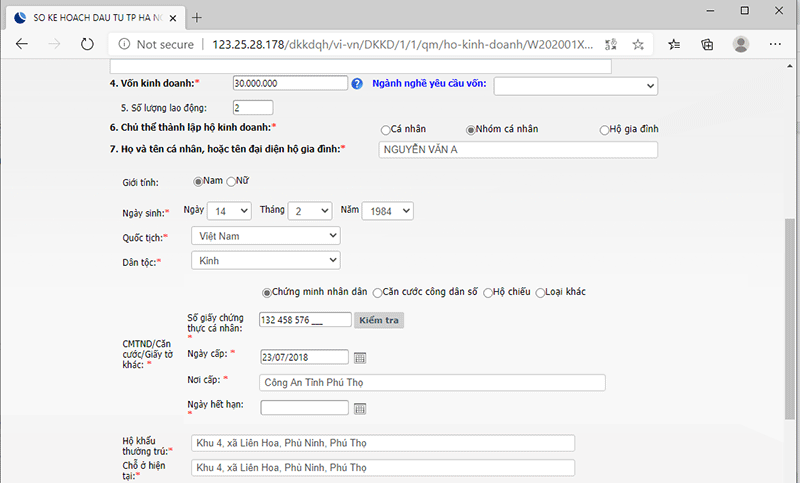Viewport: 800px width, 483px height.
Task: Open the browser profile avatar
Action: point(741,44)
